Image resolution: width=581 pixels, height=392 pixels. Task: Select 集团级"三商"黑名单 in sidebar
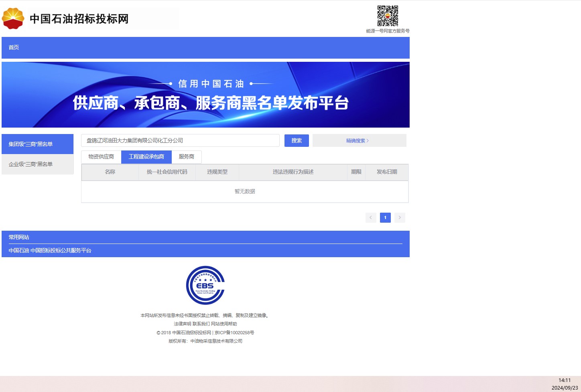[x=38, y=144]
